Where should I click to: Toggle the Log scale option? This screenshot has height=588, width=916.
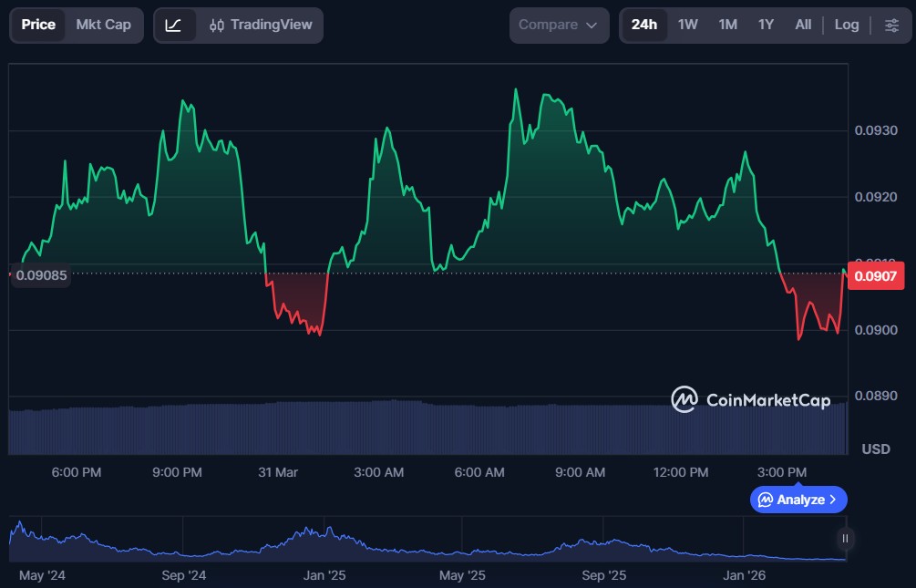pyautogui.click(x=846, y=25)
